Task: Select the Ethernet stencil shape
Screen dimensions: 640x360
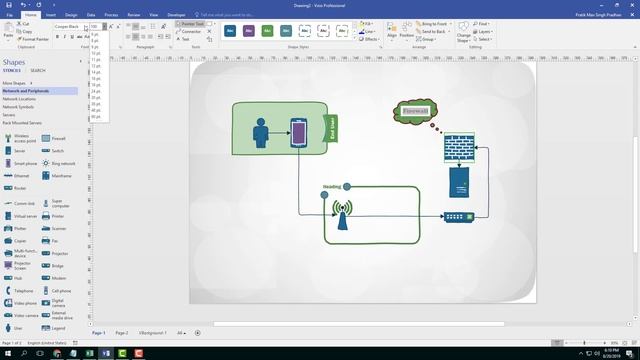Action: point(17,176)
